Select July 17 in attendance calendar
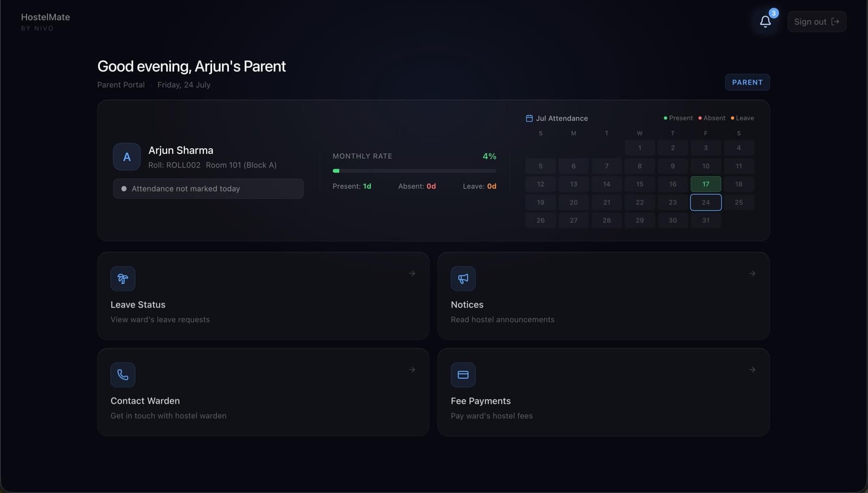Image resolution: width=868 pixels, height=493 pixels. point(705,184)
